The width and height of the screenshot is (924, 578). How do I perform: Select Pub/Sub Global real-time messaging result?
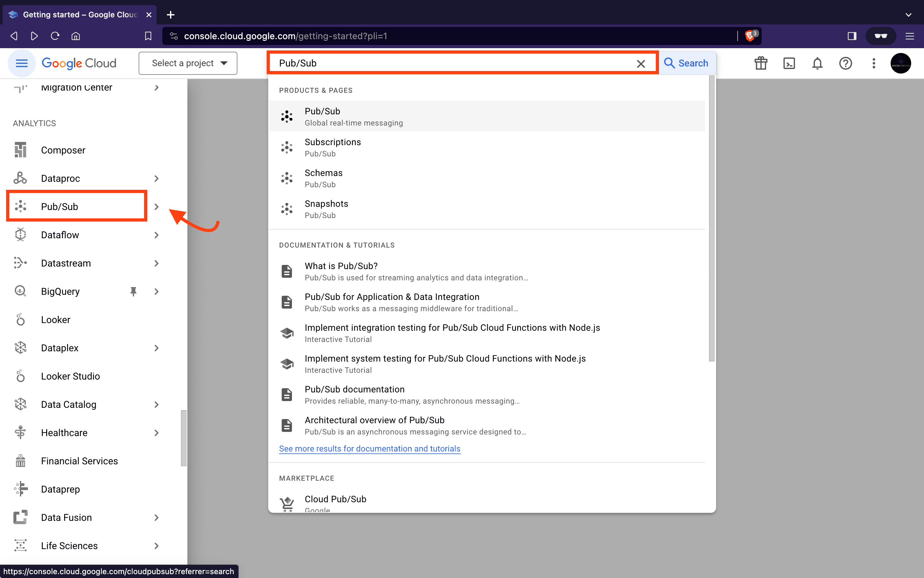(486, 116)
